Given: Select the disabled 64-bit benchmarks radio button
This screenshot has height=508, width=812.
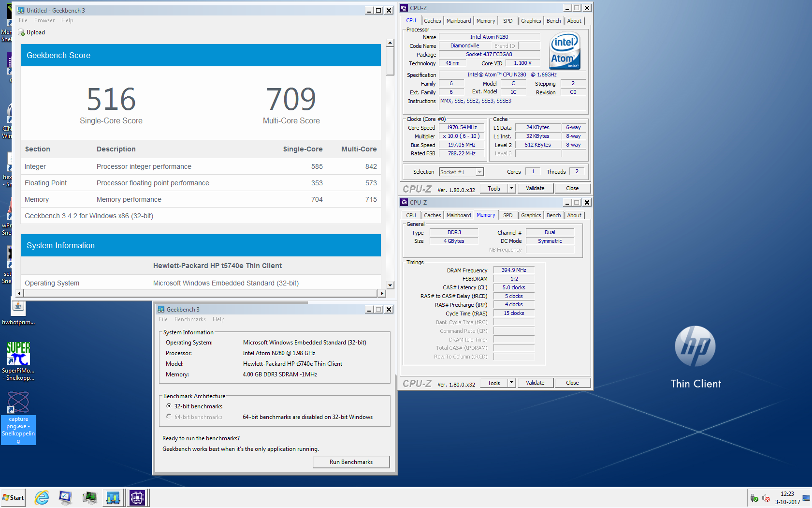Looking at the screenshot, I should point(169,417).
